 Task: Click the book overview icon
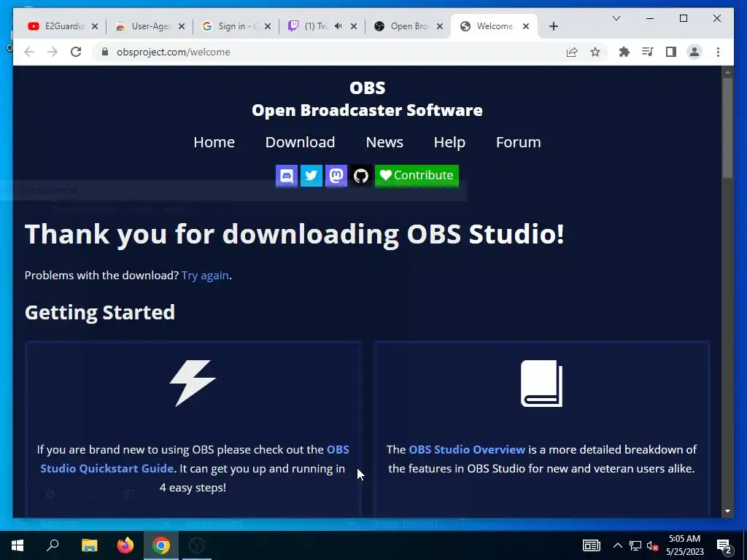pos(542,384)
